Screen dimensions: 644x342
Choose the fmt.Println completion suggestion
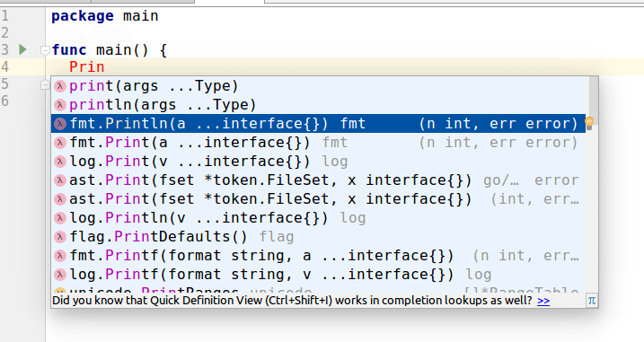318,124
